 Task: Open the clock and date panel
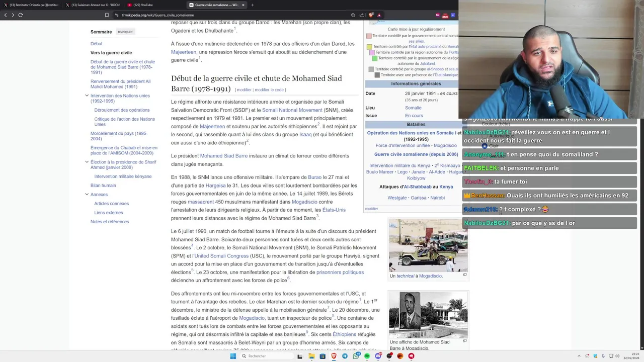(x=631, y=356)
